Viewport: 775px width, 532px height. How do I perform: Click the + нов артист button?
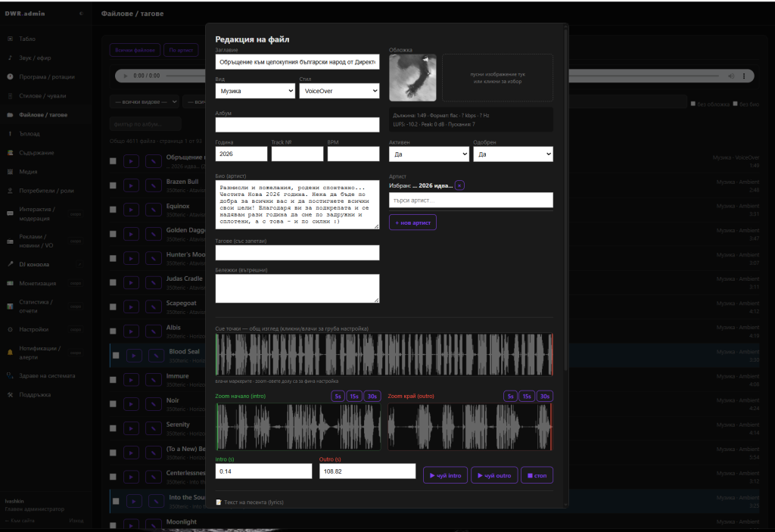412,222
